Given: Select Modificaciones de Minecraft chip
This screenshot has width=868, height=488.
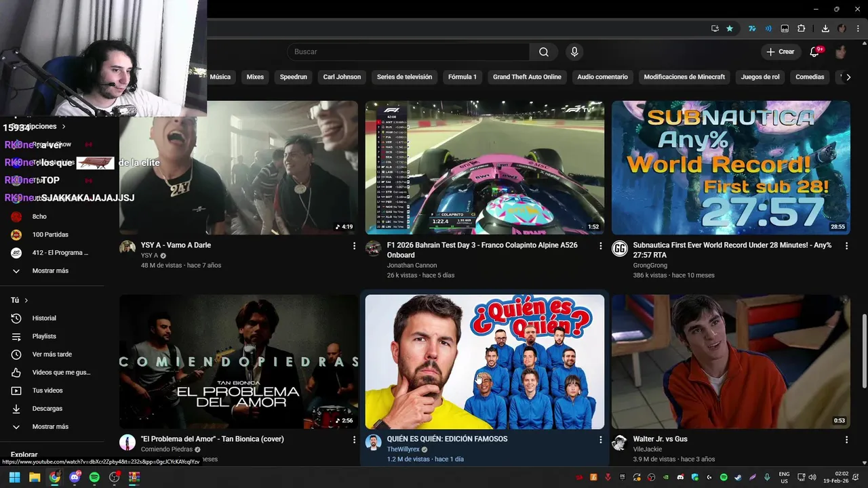Looking at the screenshot, I should (684, 77).
